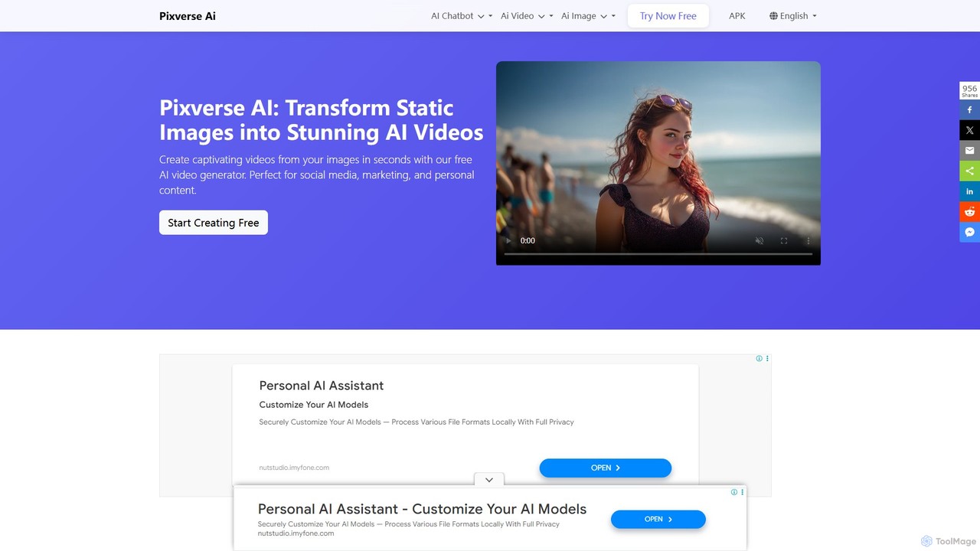980x551 pixels.
Task: Share on Reddit sidebar icon
Action: pos(969,211)
